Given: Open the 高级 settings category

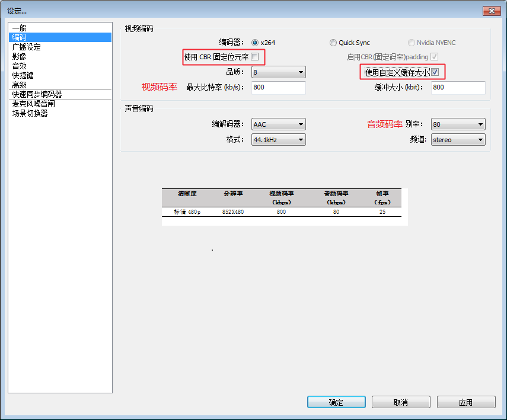Looking at the screenshot, I should 60,85.
